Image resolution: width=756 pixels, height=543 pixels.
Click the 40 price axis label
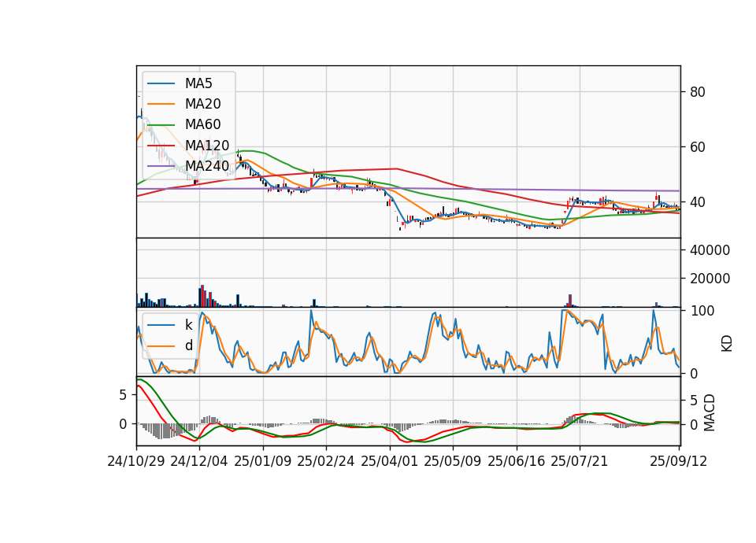(697, 202)
